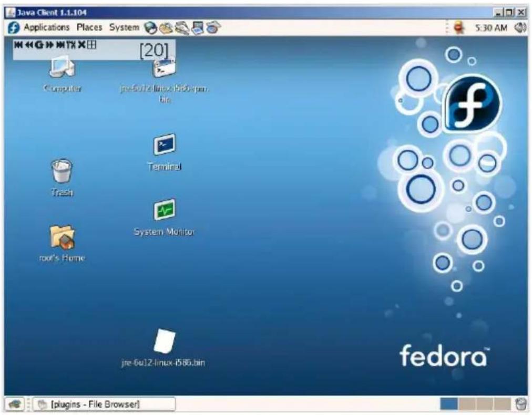
Task: Click the rewind button in playback overlay
Action: [x=29, y=45]
